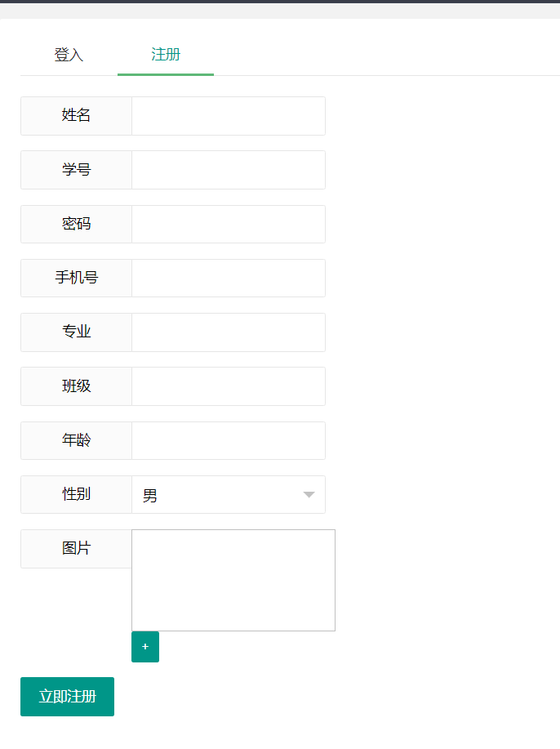This screenshot has height=749, width=560.
Task: Open the 性别 gender dropdown showing 男
Action: click(x=229, y=494)
